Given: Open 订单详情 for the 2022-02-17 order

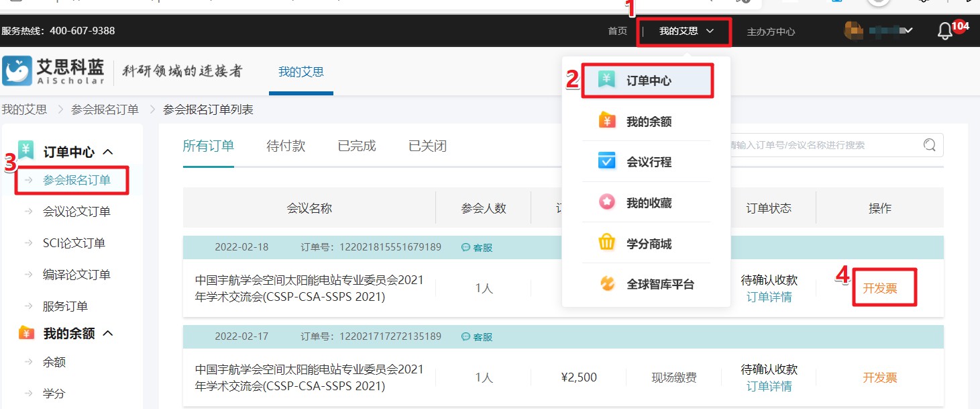Looking at the screenshot, I should pos(769,386).
